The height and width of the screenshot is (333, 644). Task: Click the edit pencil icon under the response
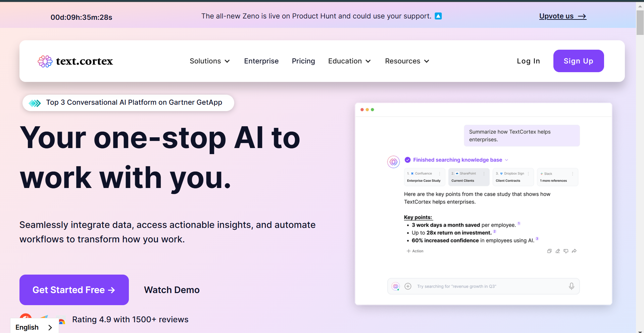click(x=558, y=251)
